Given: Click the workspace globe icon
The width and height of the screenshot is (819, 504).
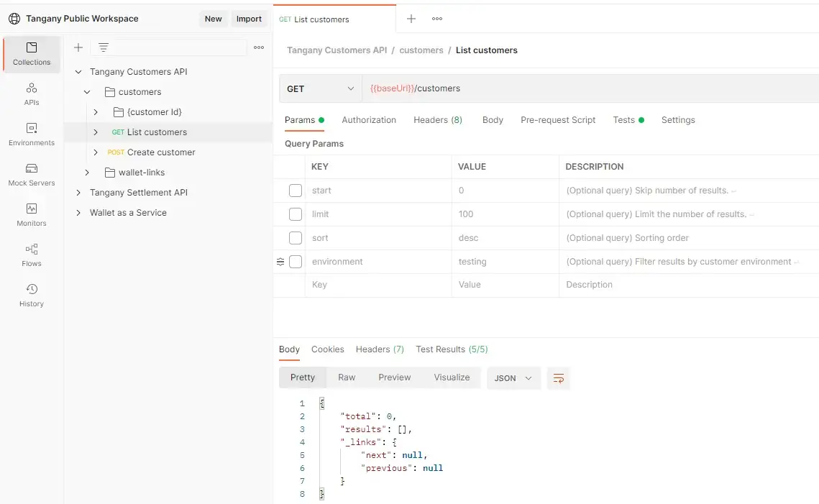Looking at the screenshot, I should 14,19.
